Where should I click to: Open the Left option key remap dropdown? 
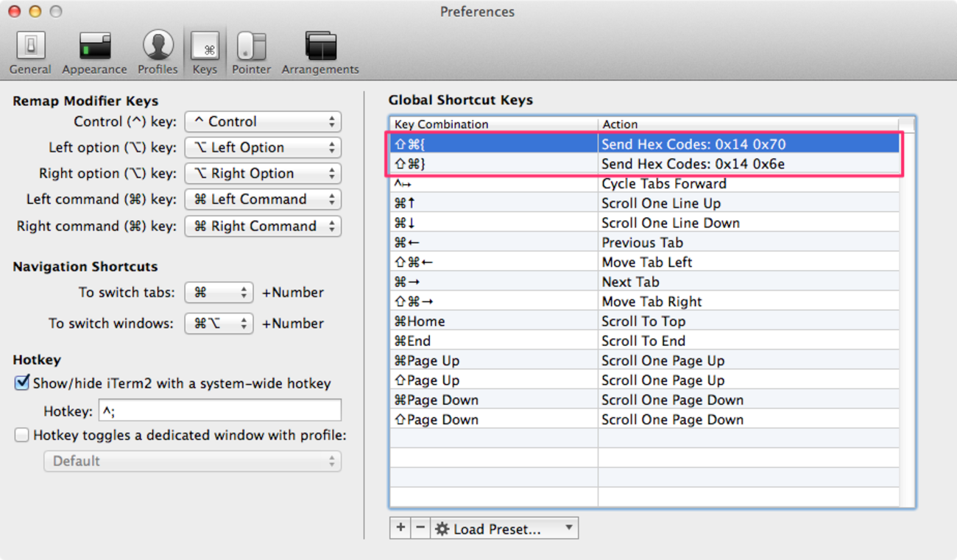click(263, 148)
